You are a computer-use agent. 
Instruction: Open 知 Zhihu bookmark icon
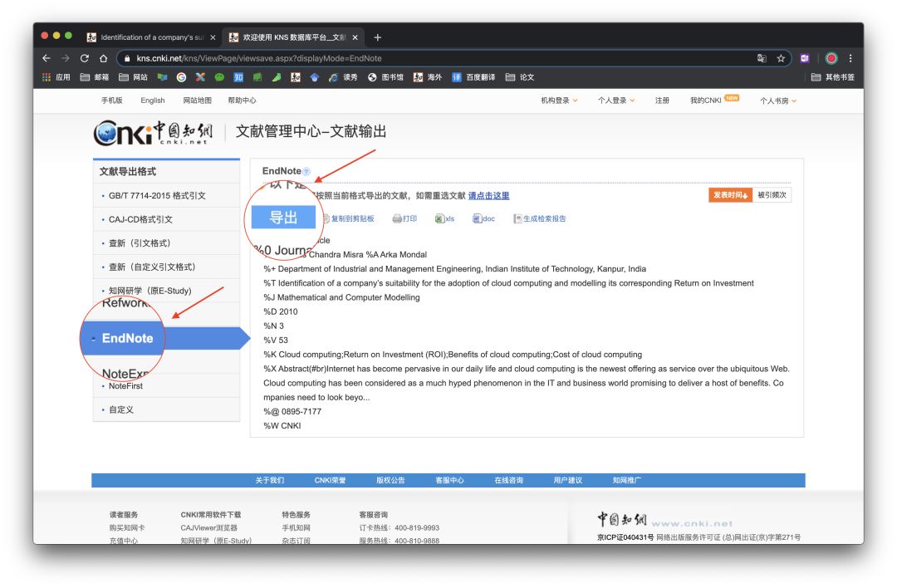238,77
